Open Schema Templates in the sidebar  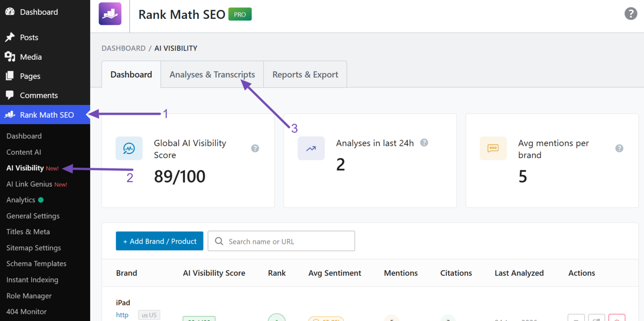[36, 264]
